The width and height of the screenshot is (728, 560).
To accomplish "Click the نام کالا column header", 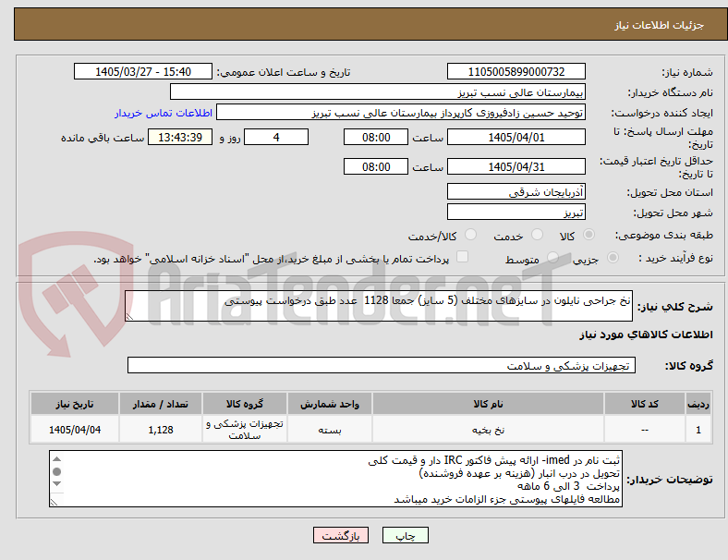I will point(488,404).
